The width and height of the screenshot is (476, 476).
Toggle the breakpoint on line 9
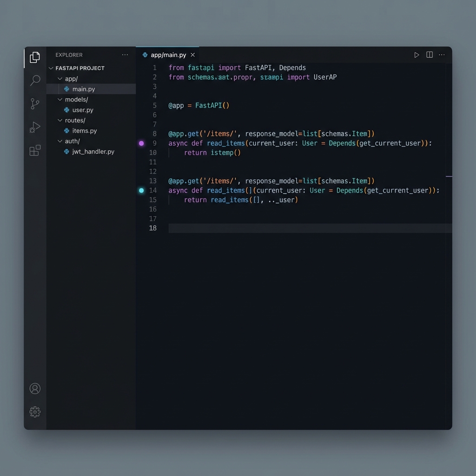(141, 143)
